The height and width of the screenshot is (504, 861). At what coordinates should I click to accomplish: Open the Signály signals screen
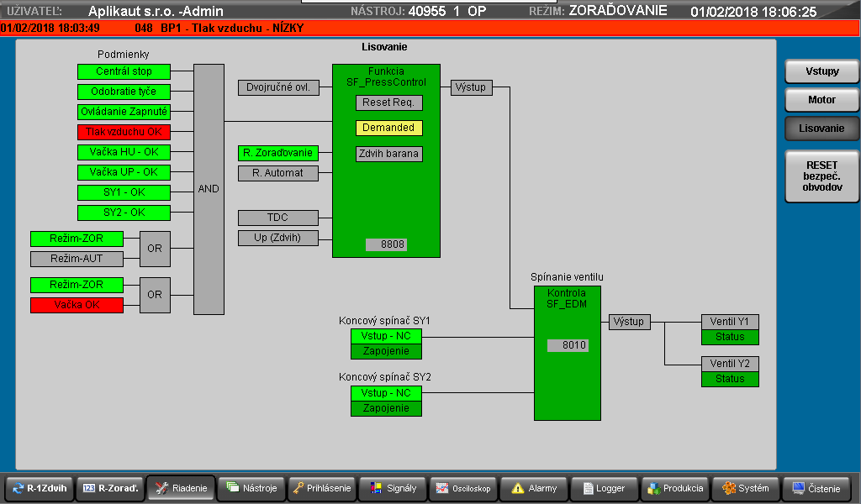[x=393, y=488]
